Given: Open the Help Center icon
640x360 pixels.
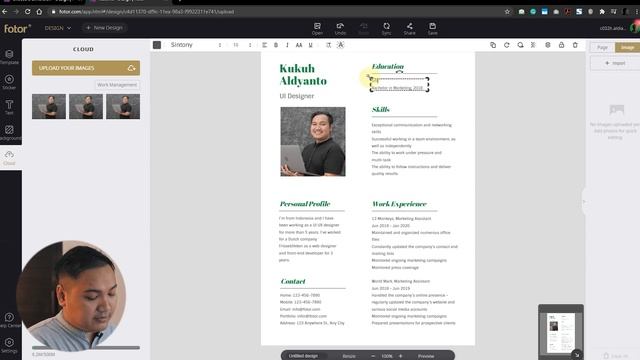Looking at the screenshot, I should point(9,320).
